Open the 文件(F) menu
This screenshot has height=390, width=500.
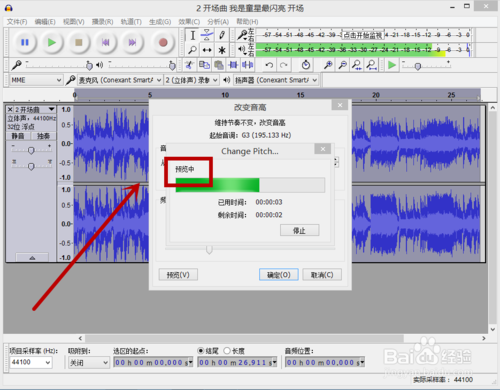pos(17,22)
